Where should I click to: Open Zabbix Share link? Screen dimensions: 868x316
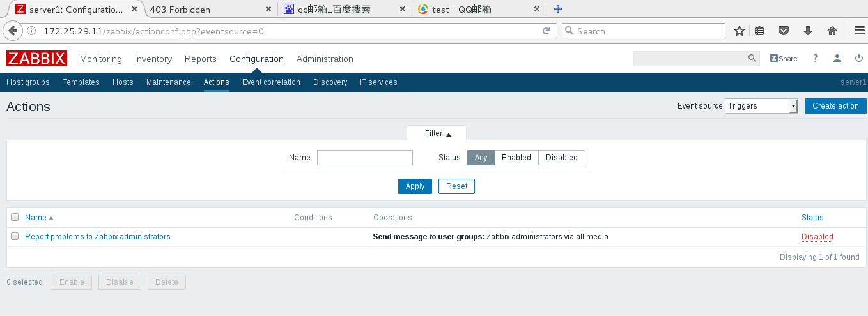(784, 59)
